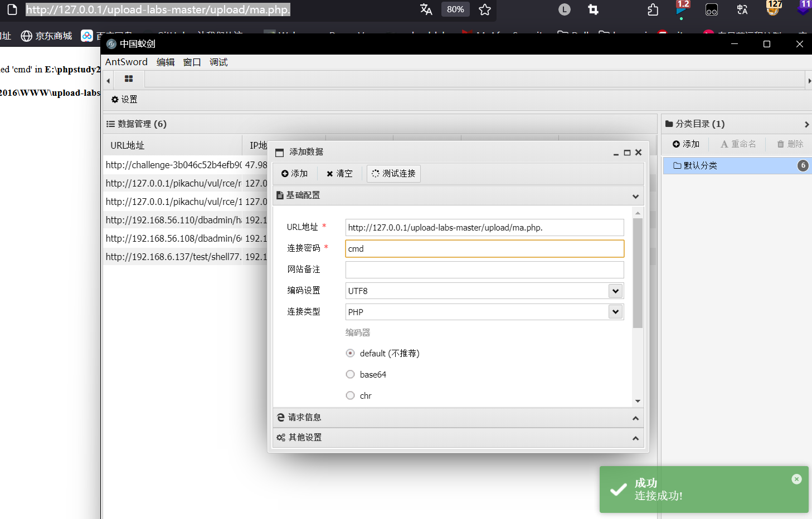Click the 重命名 category button
Viewport: 812px width, 519px height.
pos(738,144)
